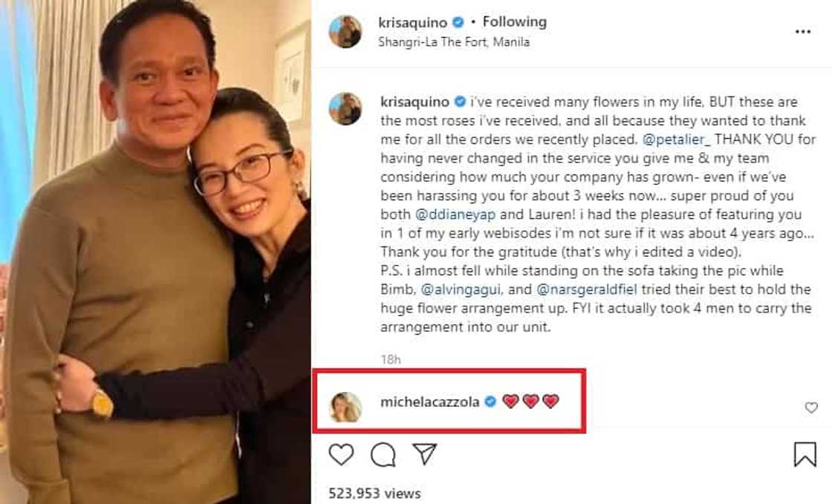The width and height of the screenshot is (832, 504).
Task: Share the post via paper plane icon
Action: (424, 454)
